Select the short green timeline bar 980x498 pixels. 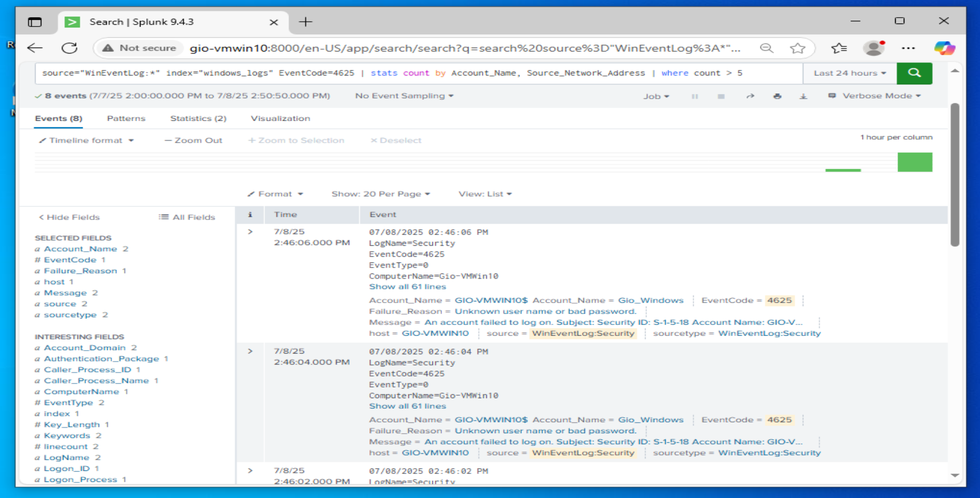click(843, 170)
